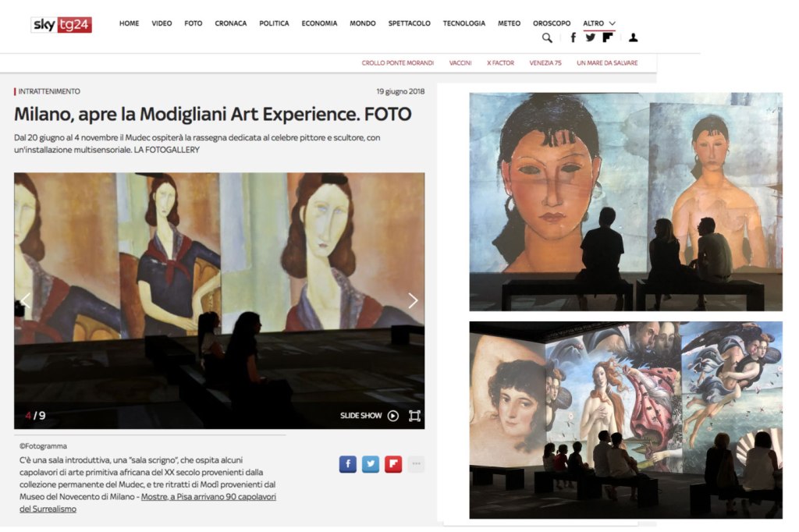The width and height of the screenshot is (799, 532).
Task: Open the Facebook icon in header
Action: 574,37
